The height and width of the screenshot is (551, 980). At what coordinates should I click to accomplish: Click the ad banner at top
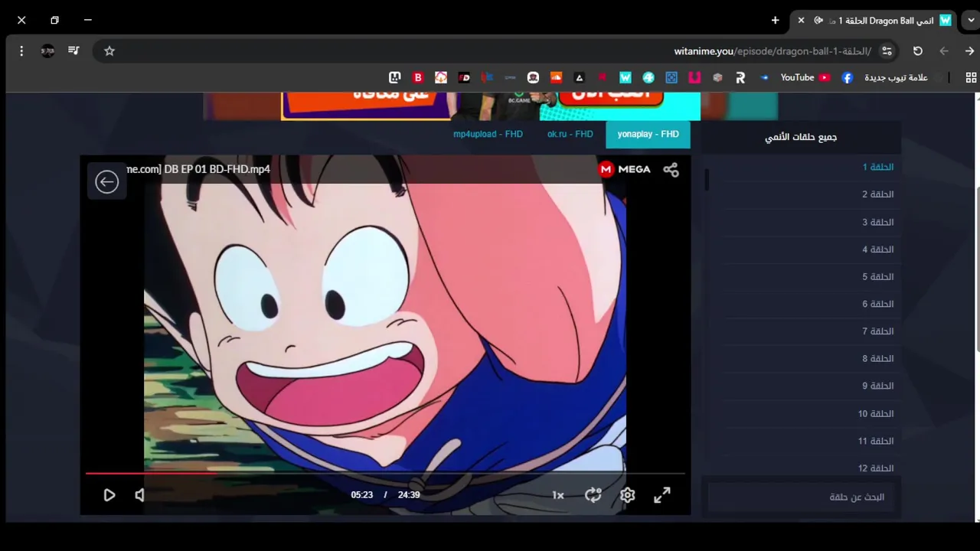[x=490, y=106]
